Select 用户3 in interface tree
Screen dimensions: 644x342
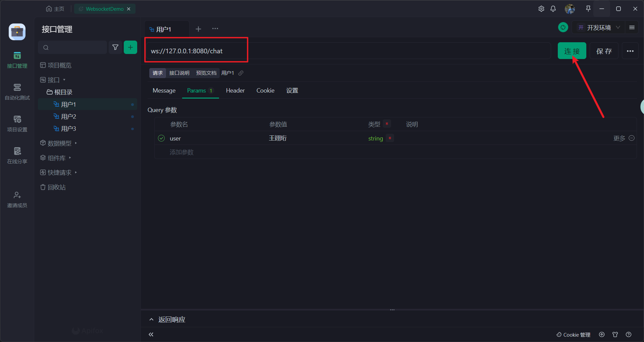[88, 129]
